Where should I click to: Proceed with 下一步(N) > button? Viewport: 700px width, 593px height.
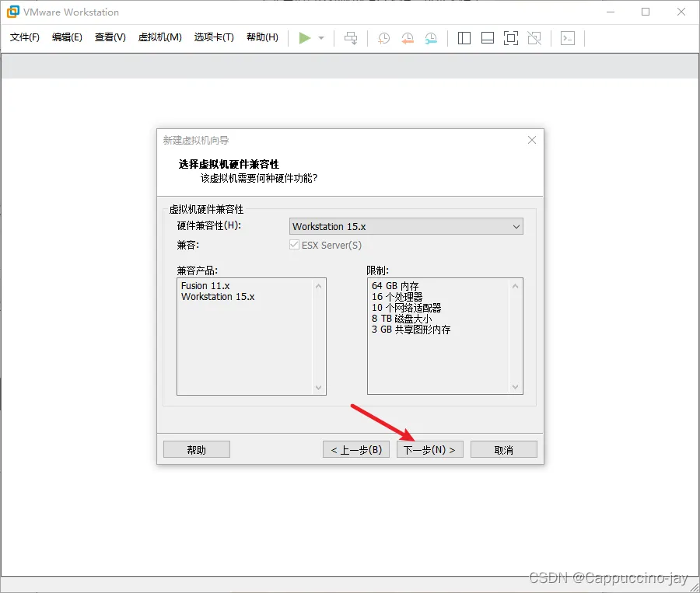430,449
